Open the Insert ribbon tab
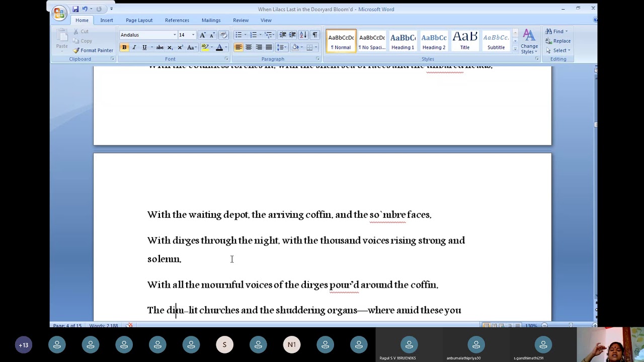The height and width of the screenshot is (362, 644). 106,20
